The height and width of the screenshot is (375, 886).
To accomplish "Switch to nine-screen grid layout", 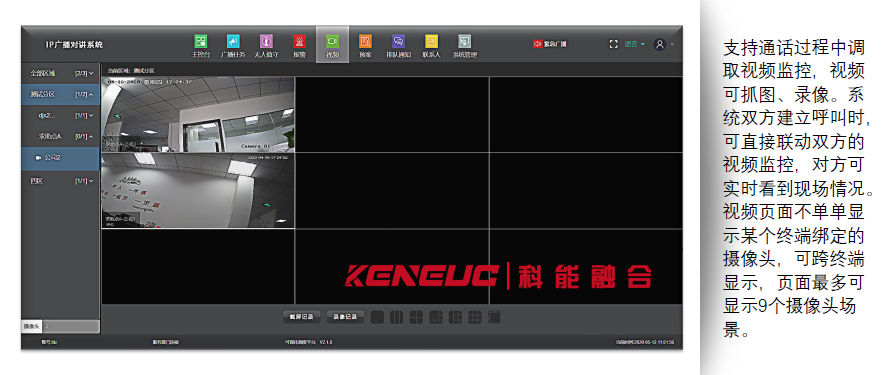I will pos(475,317).
